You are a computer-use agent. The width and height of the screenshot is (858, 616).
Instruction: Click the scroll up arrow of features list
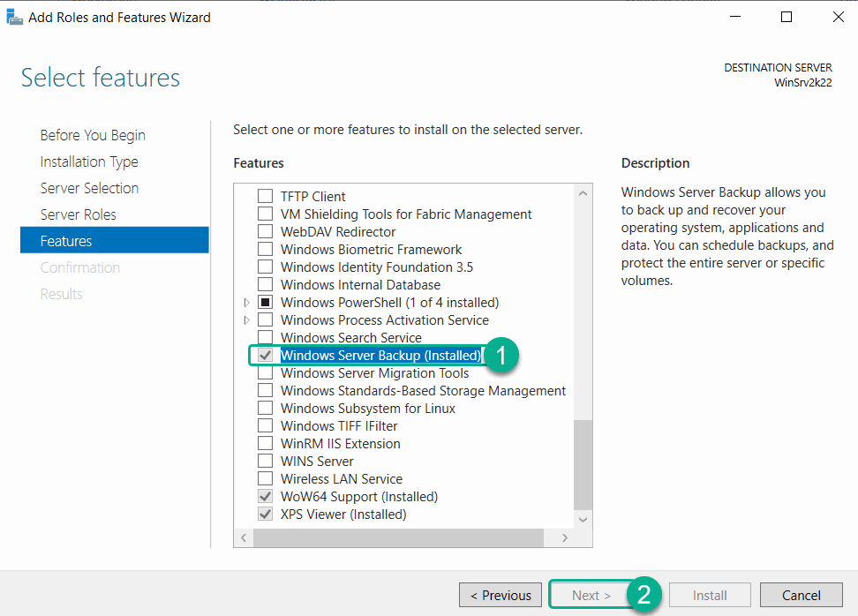point(583,193)
